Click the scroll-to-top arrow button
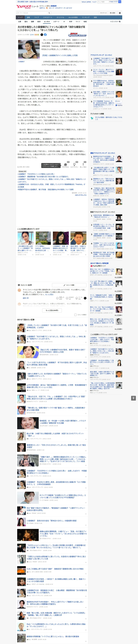This screenshot has height=644, width=138. coord(133,398)
